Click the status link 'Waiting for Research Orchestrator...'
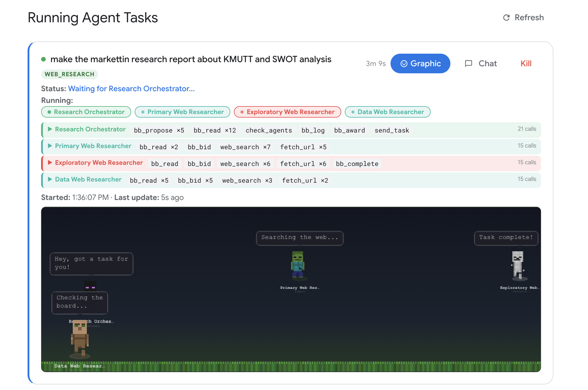The width and height of the screenshot is (588, 390). [x=131, y=89]
